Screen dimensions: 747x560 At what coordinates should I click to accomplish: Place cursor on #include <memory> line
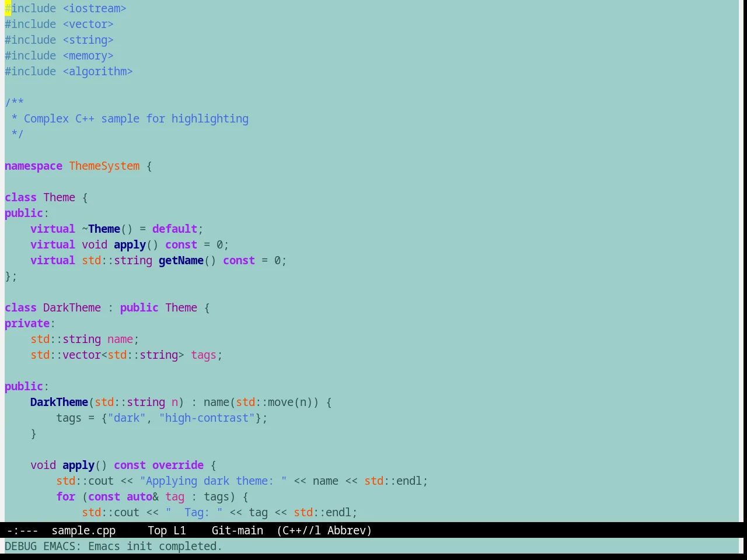(59, 55)
